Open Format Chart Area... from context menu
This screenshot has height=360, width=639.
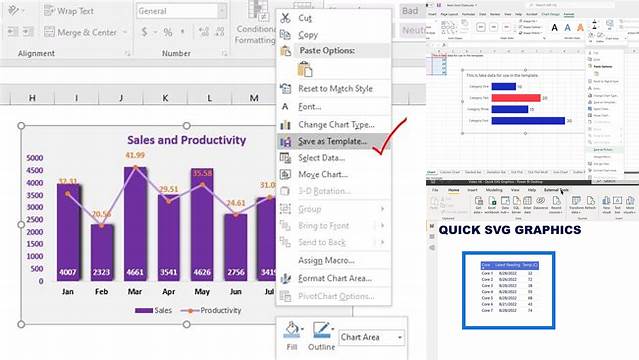click(333, 278)
